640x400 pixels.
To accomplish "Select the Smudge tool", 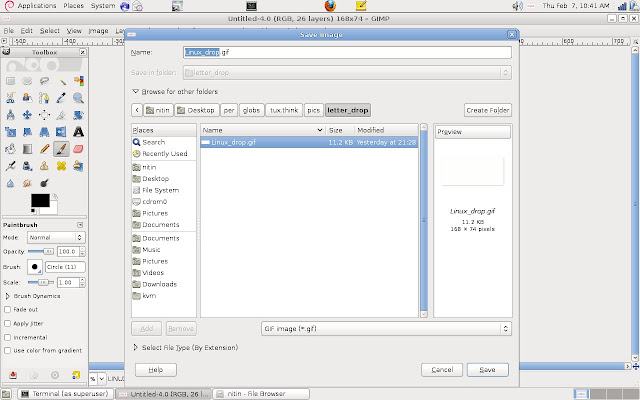I will coord(27,183).
